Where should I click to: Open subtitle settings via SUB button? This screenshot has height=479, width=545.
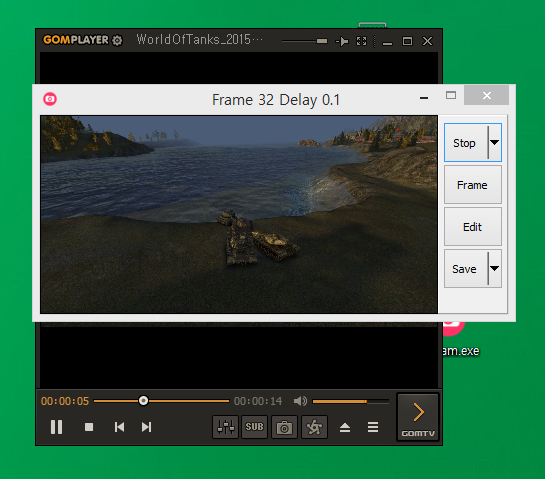coord(254,427)
